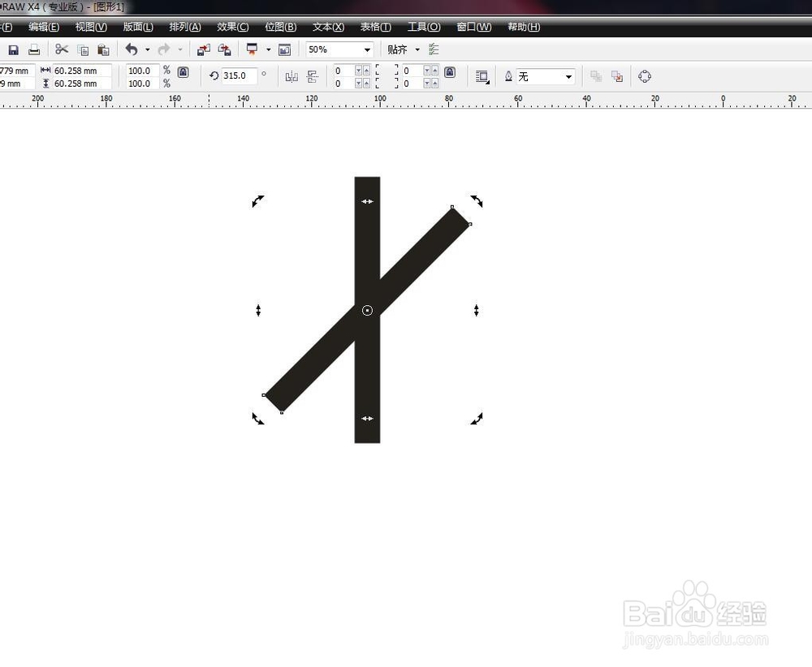Open the 排列(A) menu
This screenshot has height=667, width=812.
[x=185, y=27]
